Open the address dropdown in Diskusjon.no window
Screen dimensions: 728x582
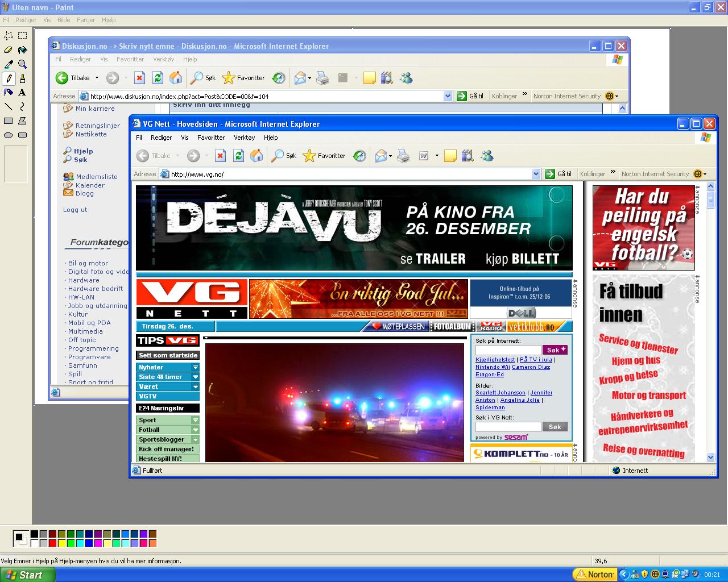tap(448, 96)
